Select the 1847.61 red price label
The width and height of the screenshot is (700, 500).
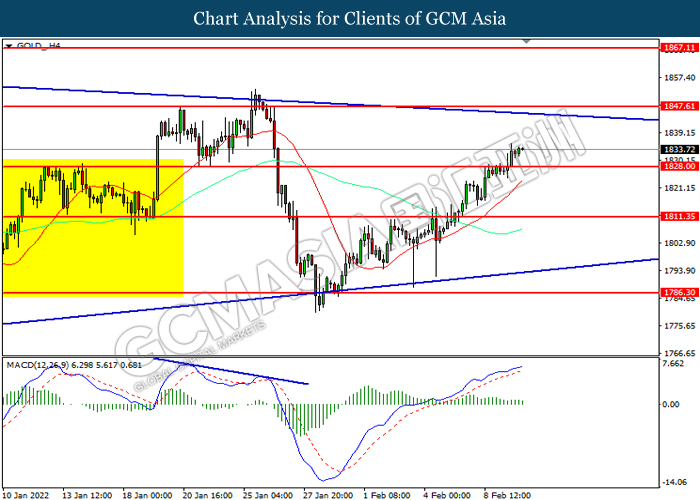click(x=679, y=106)
